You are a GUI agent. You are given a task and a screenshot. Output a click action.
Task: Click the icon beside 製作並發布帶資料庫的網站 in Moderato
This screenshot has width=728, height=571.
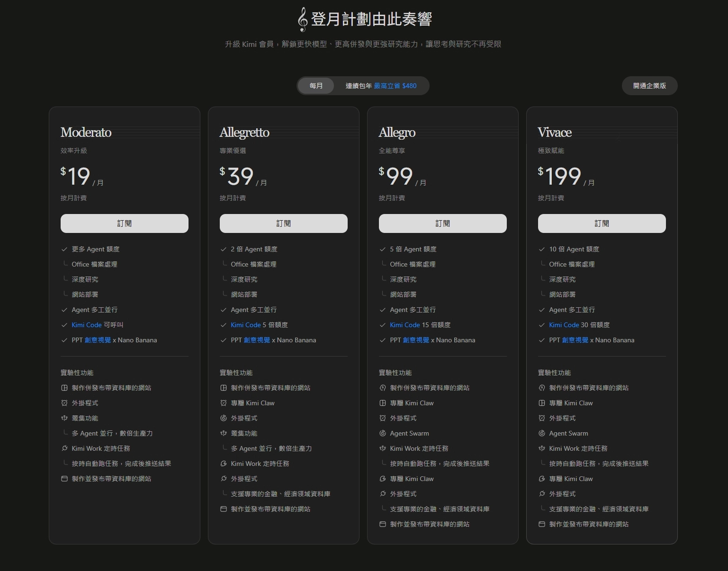tap(64, 479)
